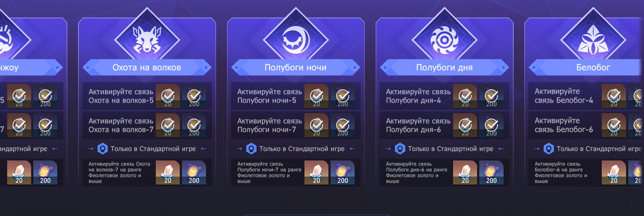Click the checked 20 reward for Охота на волков-5
This screenshot has height=216, width=644.
point(168,96)
